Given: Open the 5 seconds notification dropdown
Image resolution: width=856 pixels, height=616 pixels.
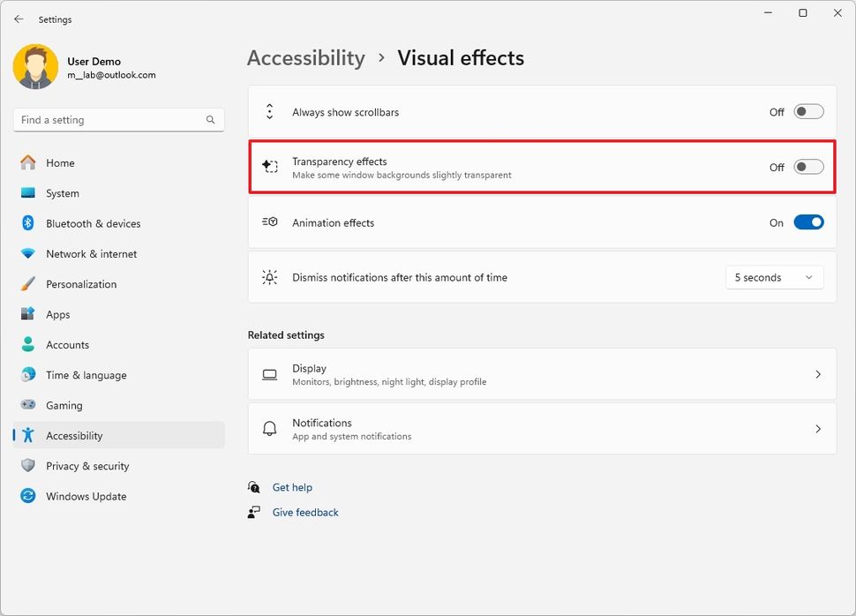Looking at the screenshot, I should 774,277.
